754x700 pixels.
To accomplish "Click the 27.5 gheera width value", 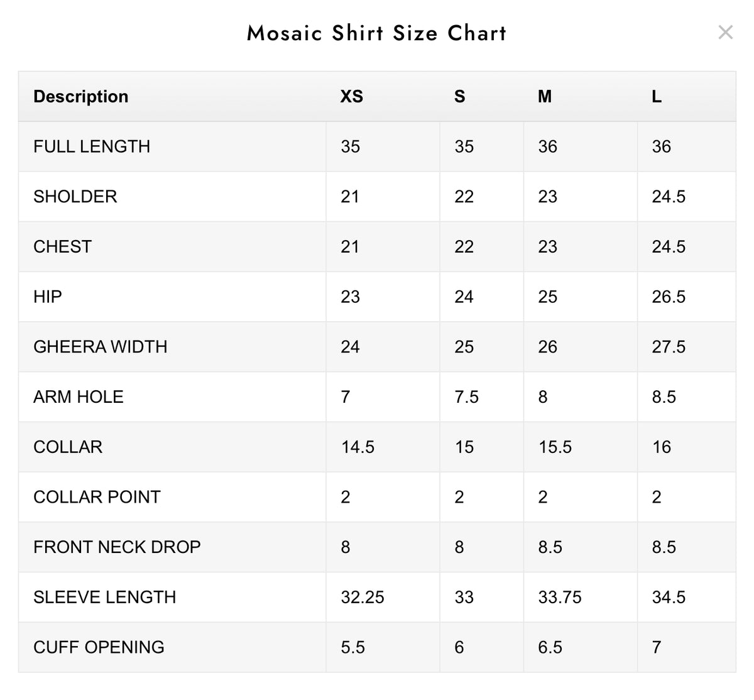I will click(669, 347).
